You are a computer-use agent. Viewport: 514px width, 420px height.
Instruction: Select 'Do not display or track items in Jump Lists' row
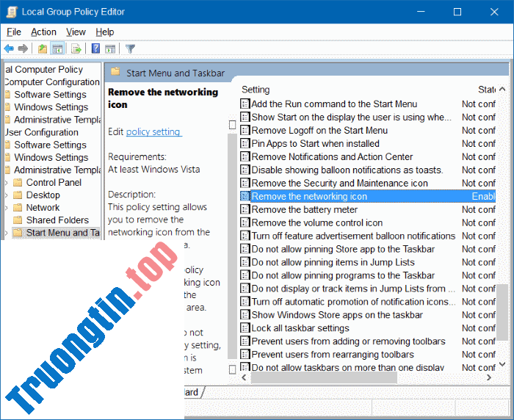tap(367, 288)
